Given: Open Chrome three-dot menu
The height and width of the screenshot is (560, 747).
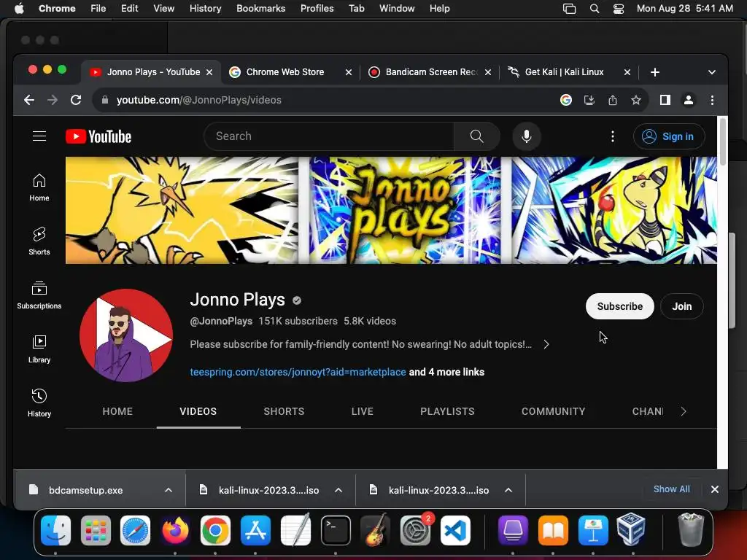Looking at the screenshot, I should click(712, 100).
